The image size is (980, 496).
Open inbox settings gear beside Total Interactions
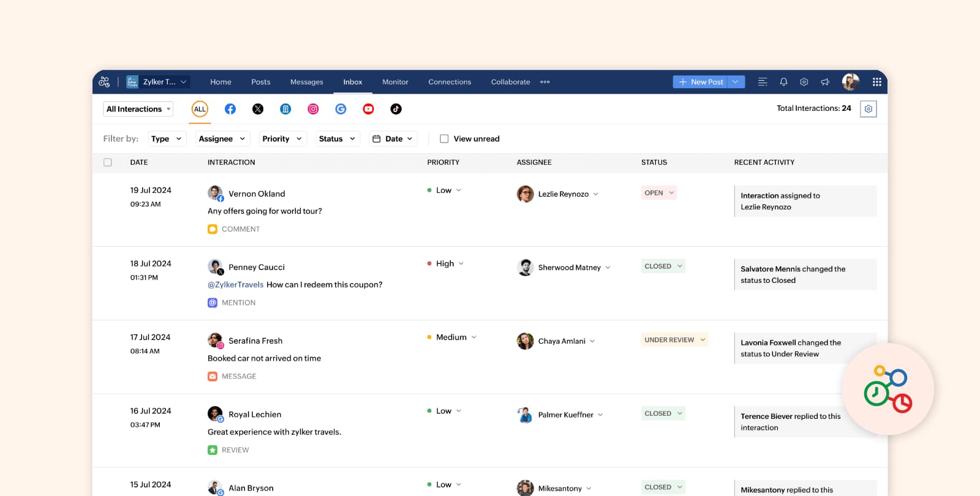coord(869,109)
